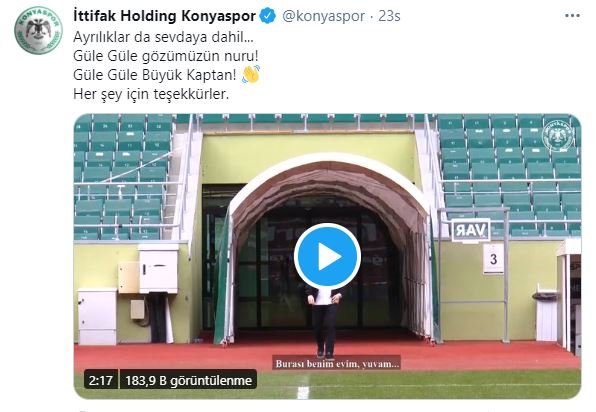
Task: Click the 'Ayrılıklar da sevdaya dahil...' text line
Action: click(x=163, y=37)
